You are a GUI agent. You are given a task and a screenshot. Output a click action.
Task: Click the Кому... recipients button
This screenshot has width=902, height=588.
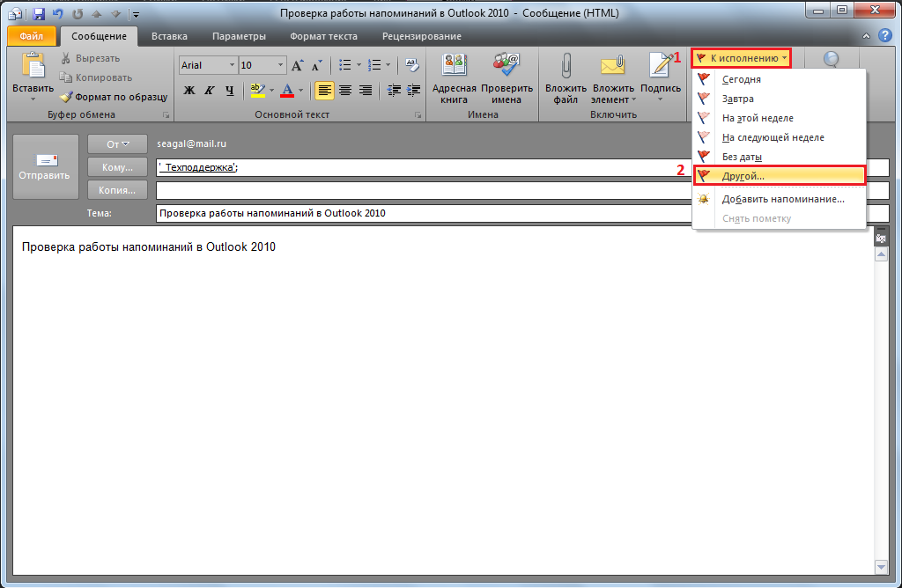[x=117, y=167]
